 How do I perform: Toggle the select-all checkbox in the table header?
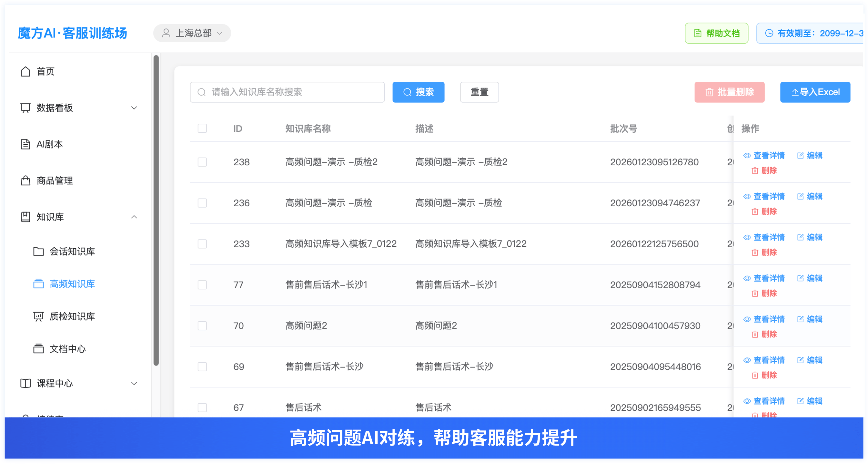(202, 129)
